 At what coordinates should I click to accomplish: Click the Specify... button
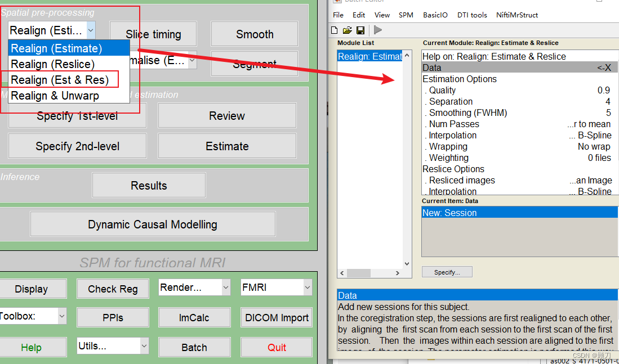(x=447, y=272)
